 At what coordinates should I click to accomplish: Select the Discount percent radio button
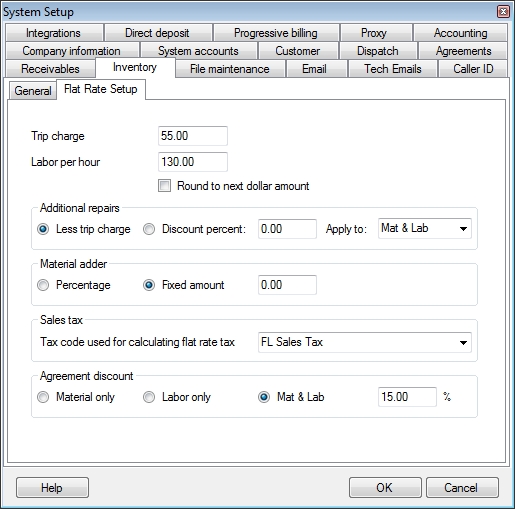149,229
